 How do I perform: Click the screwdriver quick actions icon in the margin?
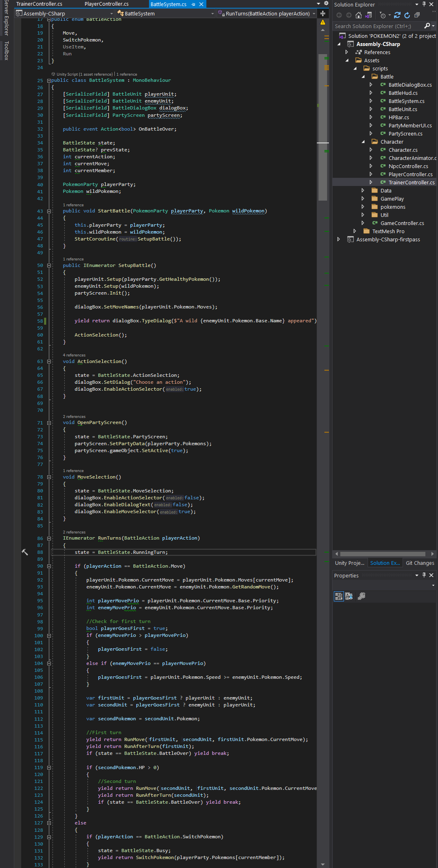(x=25, y=552)
